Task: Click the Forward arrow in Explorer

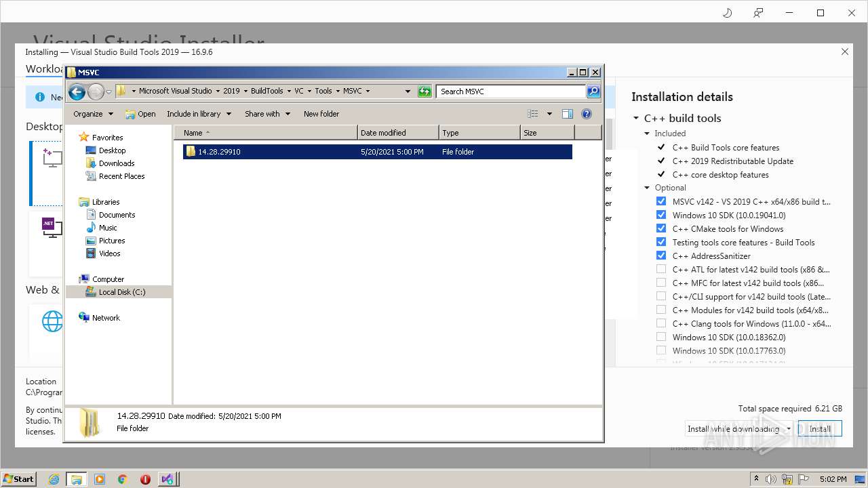Action: [x=96, y=91]
